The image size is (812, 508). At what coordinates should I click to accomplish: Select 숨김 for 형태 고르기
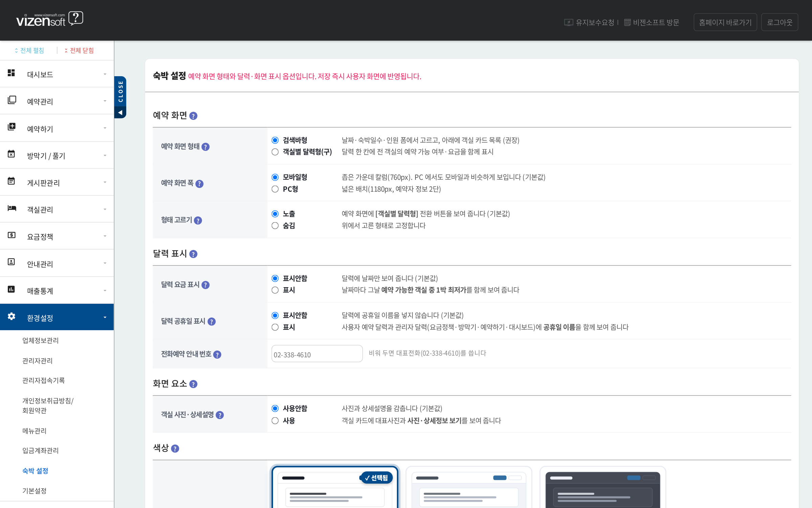[275, 226]
